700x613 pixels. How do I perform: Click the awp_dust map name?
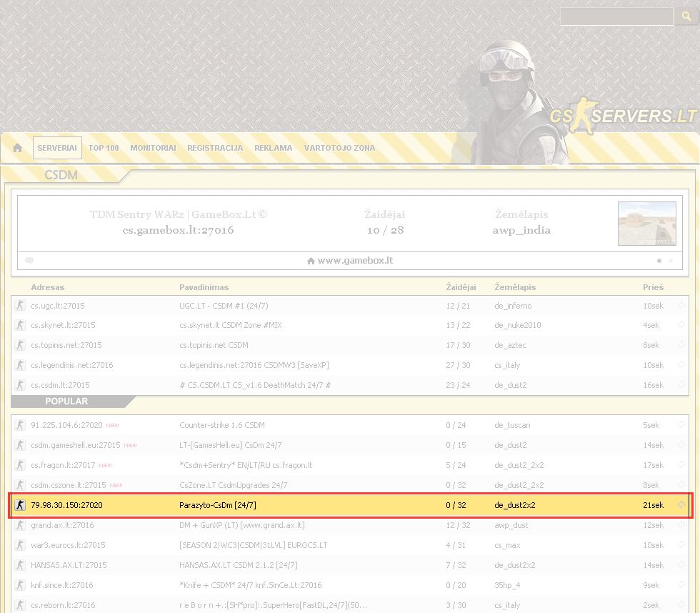(x=511, y=525)
